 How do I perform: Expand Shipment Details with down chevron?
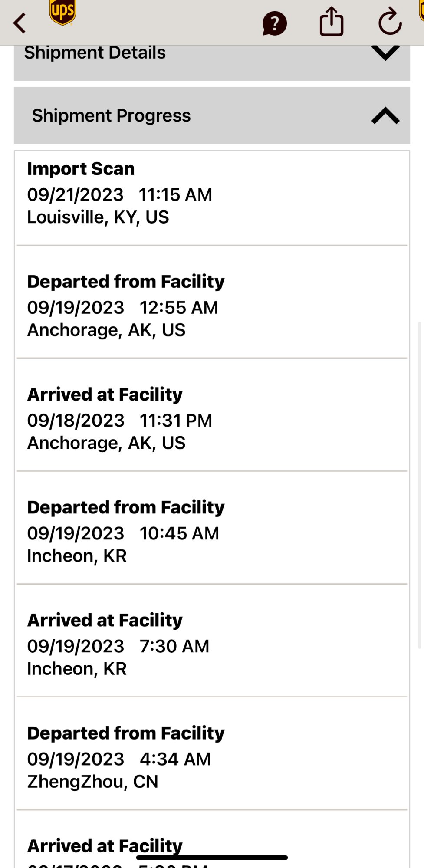pos(385,53)
